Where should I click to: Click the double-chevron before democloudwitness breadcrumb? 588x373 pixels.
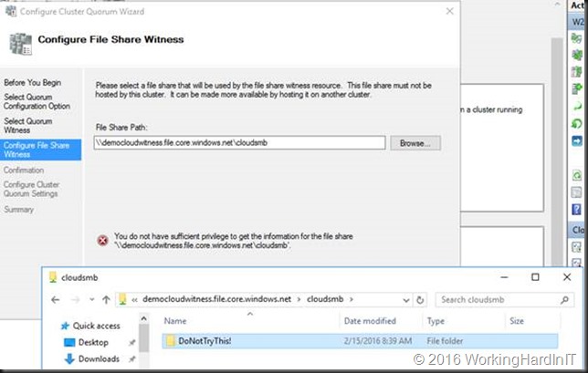tap(134, 300)
